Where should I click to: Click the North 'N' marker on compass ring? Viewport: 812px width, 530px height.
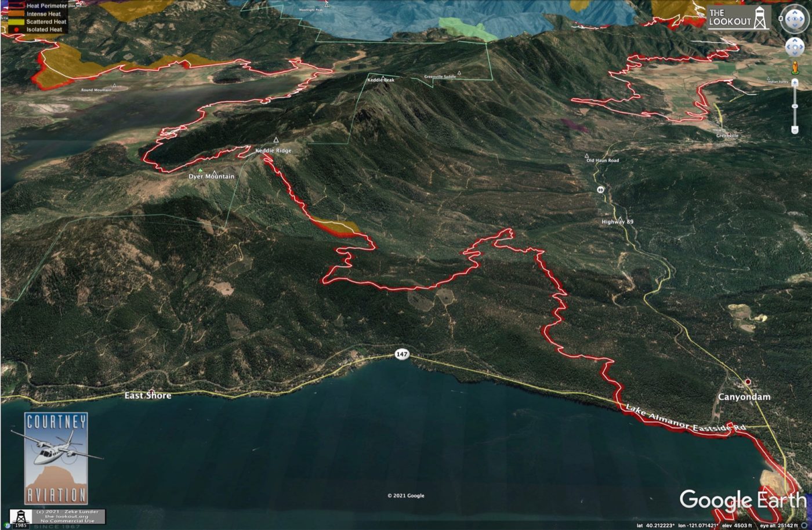tap(781, 19)
